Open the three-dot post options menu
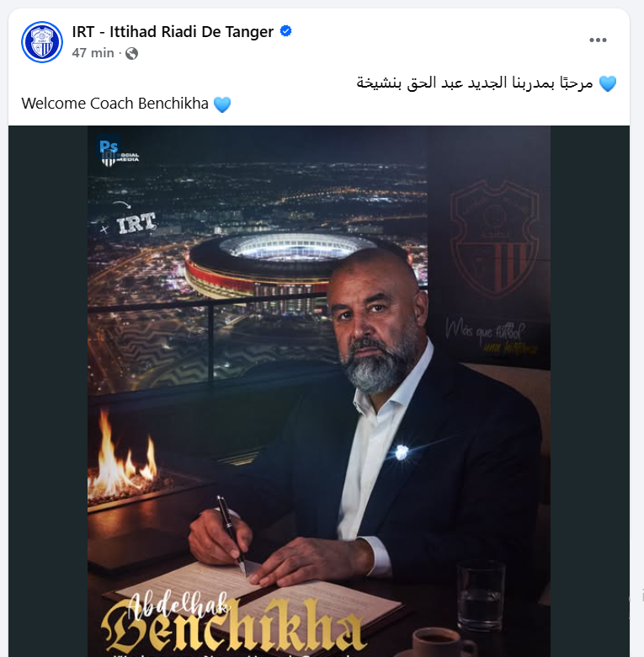The width and height of the screenshot is (644, 657). [x=598, y=40]
